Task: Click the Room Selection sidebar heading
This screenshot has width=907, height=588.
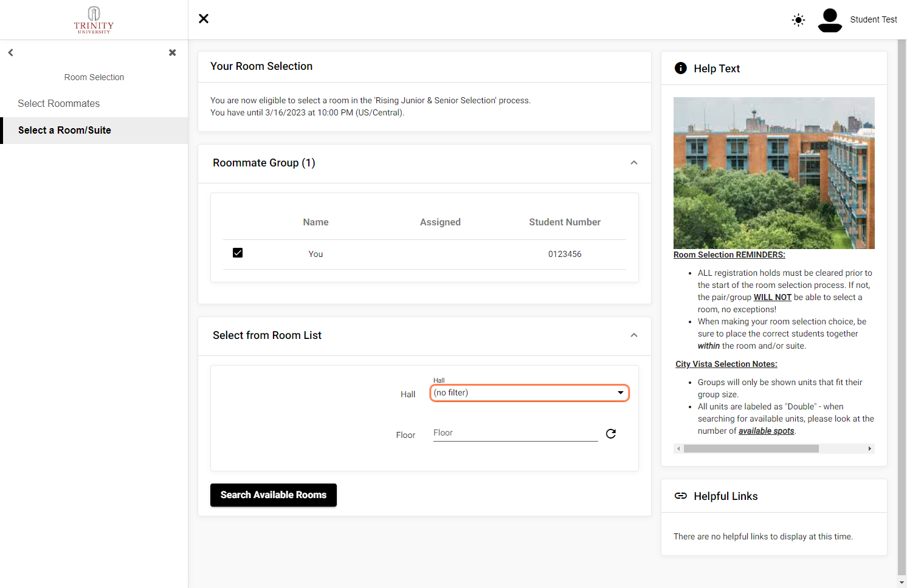Action: (x=94, y=77)
